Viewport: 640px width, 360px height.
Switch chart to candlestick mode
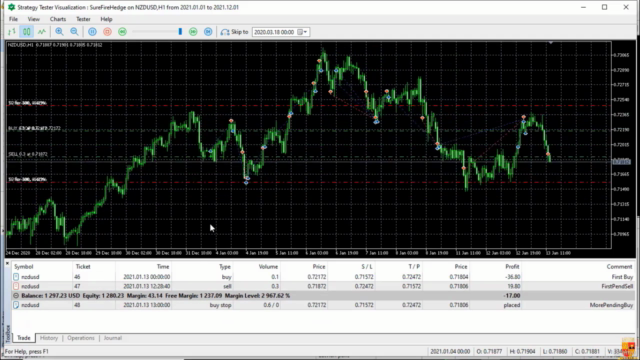coord(27,32)
